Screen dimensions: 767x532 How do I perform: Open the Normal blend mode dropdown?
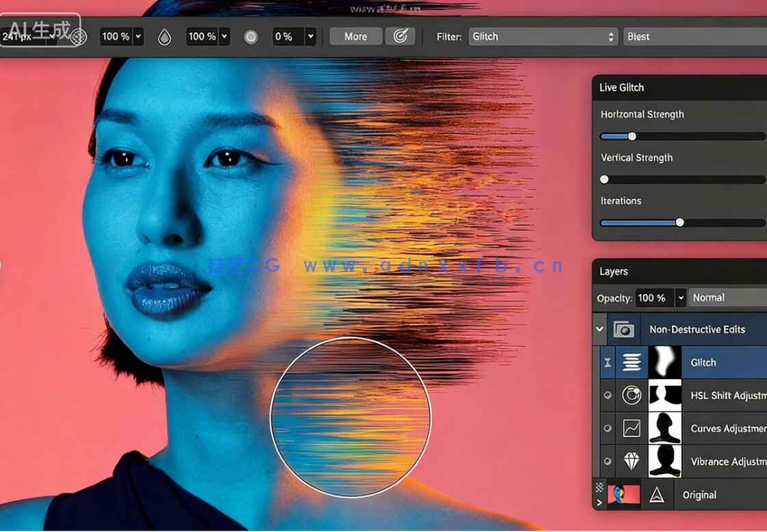(727, 297)
